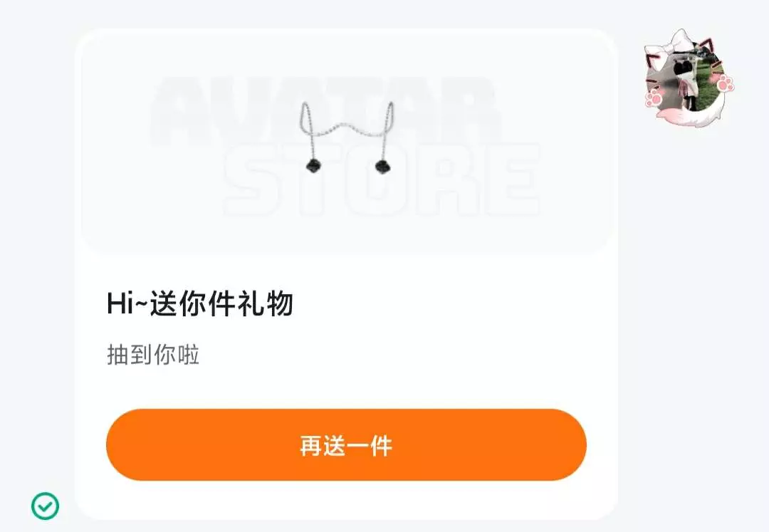Open the gift preview panel background
769x532 pixels.
[x=346, y=141]
